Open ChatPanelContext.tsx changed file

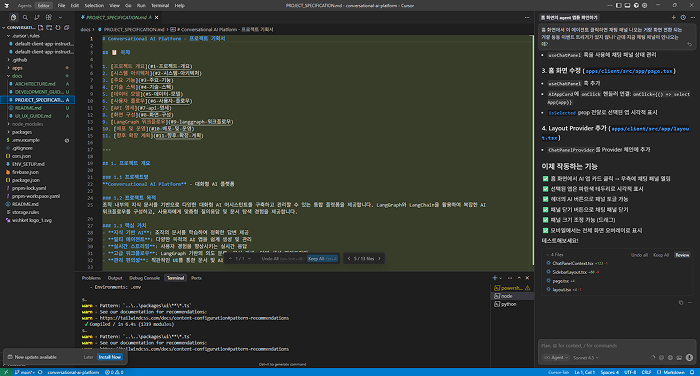[x=573, y=263]
